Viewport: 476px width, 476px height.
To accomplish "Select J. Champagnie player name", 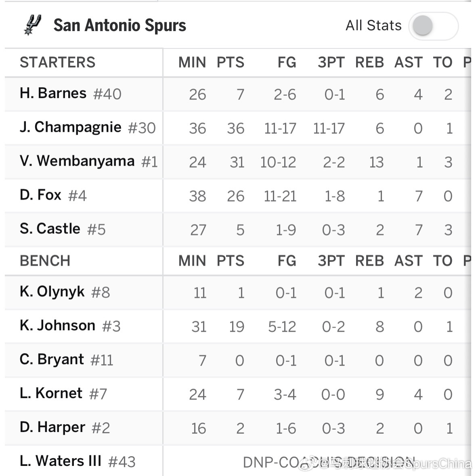I will [x=70, y=127].
